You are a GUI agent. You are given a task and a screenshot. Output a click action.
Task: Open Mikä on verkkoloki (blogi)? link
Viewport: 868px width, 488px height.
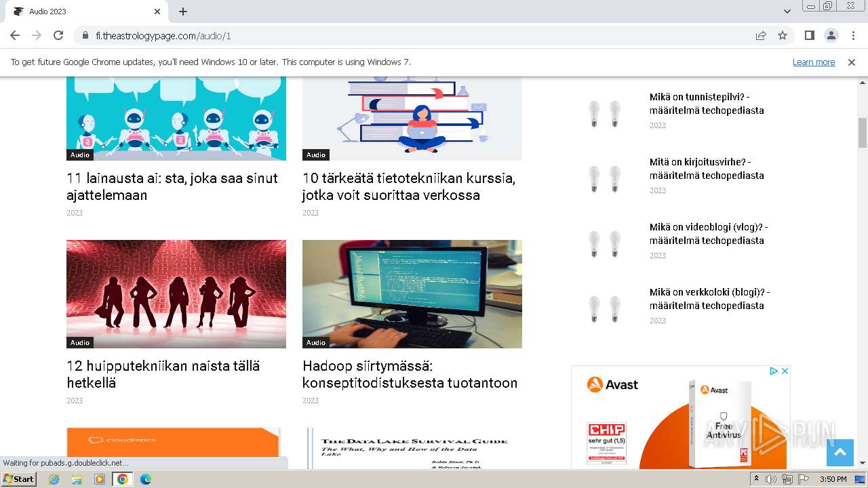[x=709, y=299]
